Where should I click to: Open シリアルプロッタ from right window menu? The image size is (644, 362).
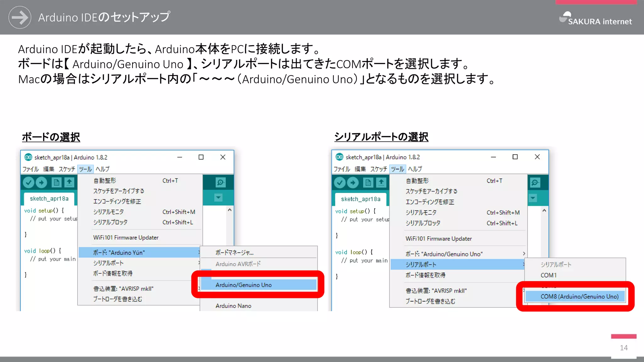[458, 223]
